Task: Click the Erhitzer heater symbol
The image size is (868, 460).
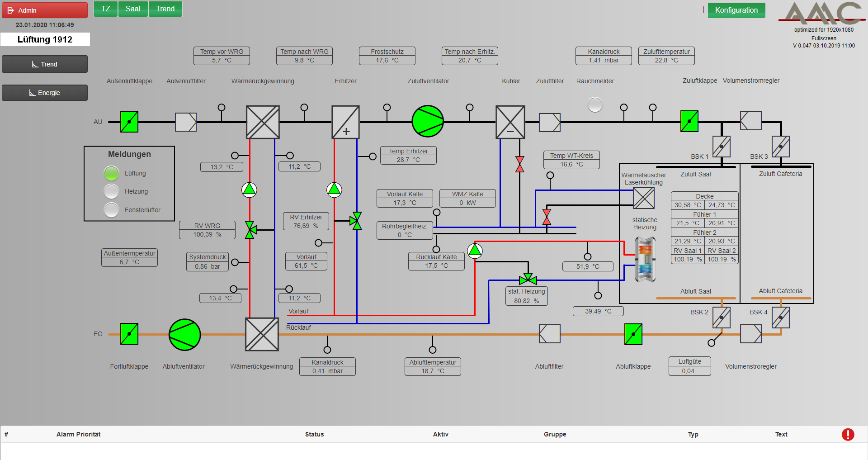Action: pyautogui.click(x=345, y=122)
